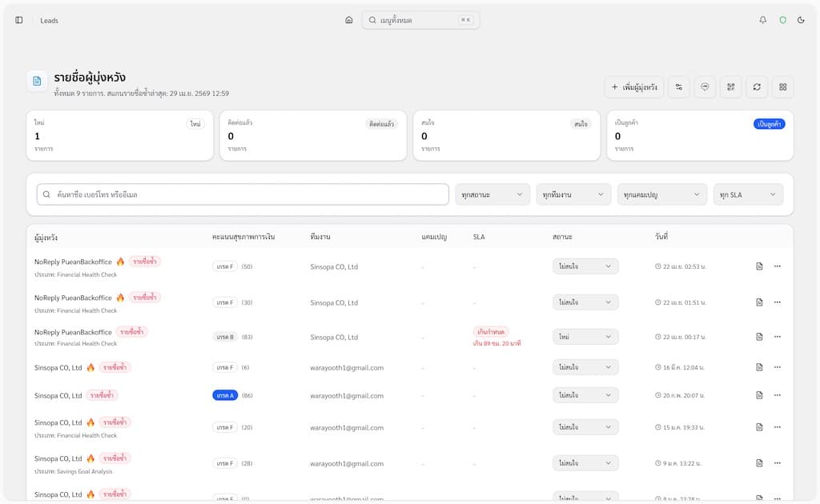Toggle the sidebar panel icon

point(19,20)
